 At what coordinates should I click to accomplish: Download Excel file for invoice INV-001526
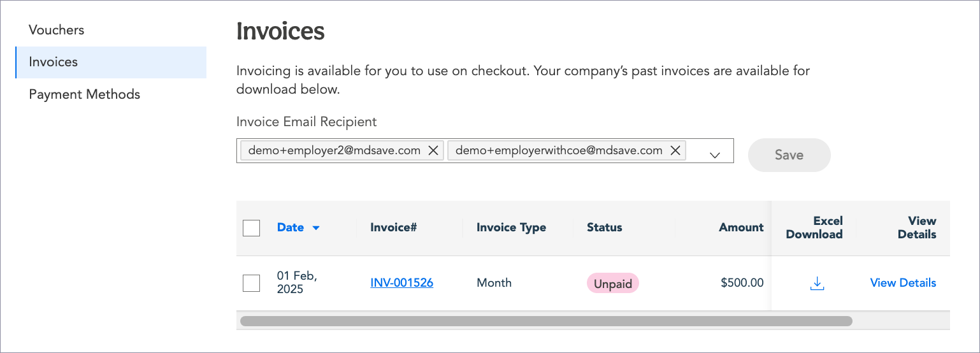(x=817, y=284)
